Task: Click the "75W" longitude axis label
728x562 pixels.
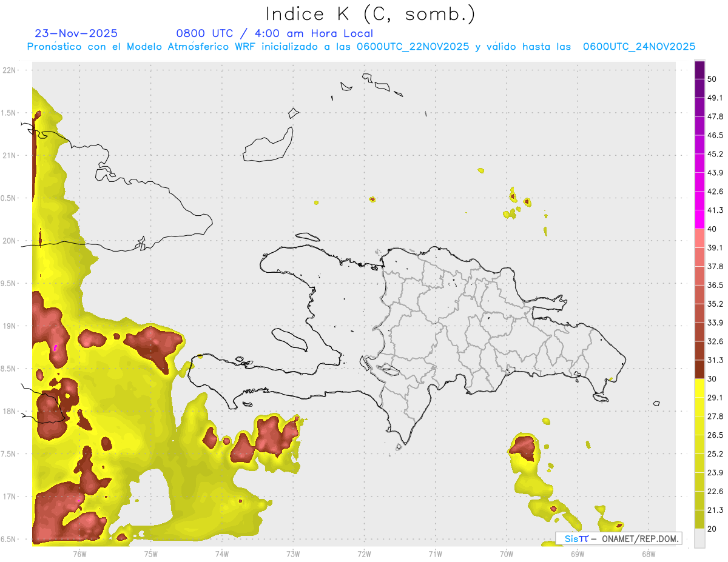Action: (x=151, y=554)
